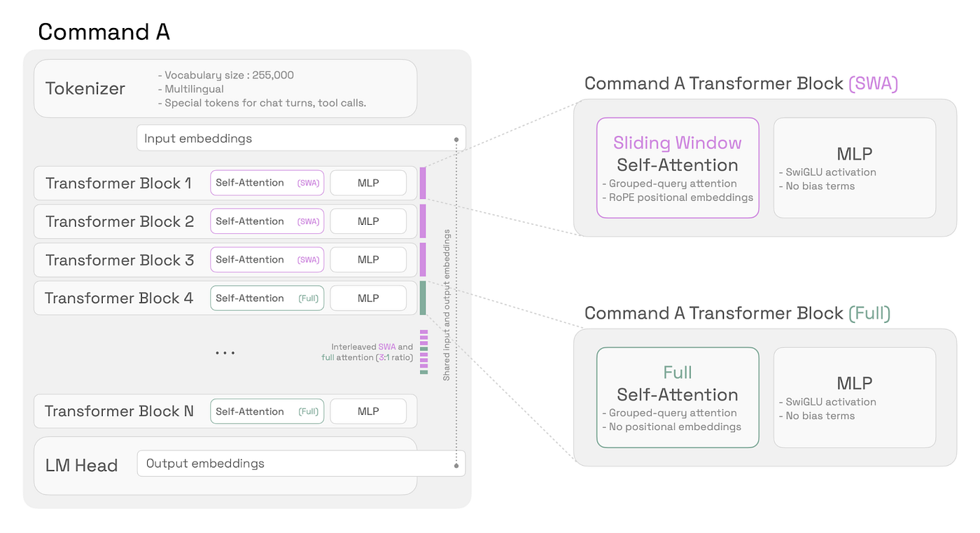Click the Command A Transformer Block (Full) heading
Image resolution: width=980 pixels, height=533 pixels.
click(737, 313)
